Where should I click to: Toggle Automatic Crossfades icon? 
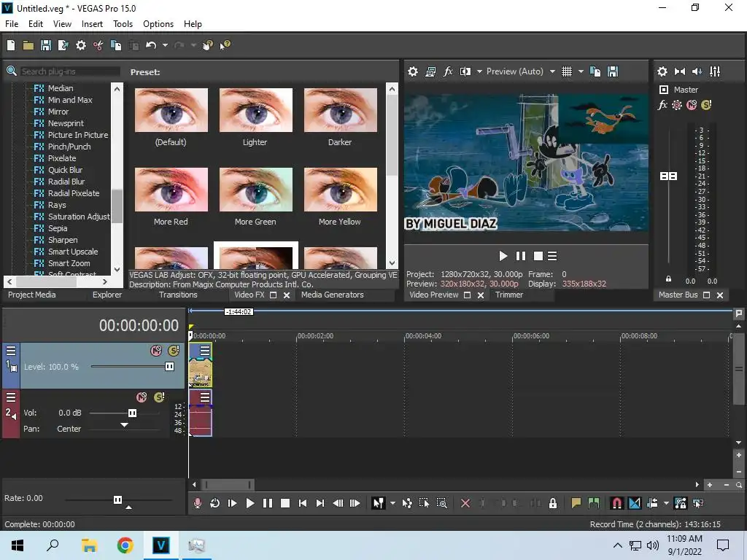[635, 503]
